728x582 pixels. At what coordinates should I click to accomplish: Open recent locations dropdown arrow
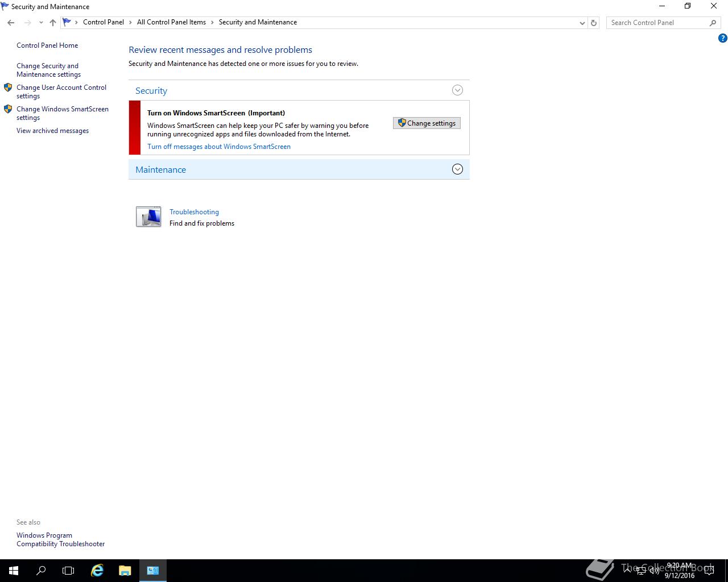tap(41, 23)
